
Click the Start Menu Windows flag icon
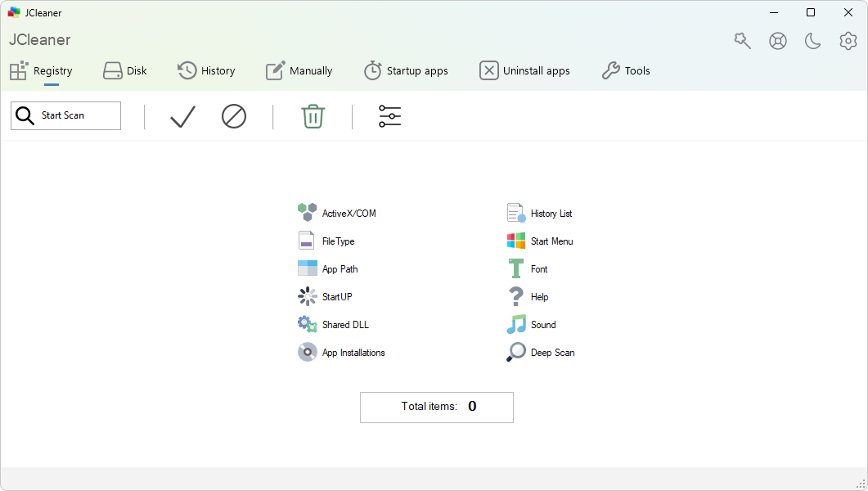(516, 241)
